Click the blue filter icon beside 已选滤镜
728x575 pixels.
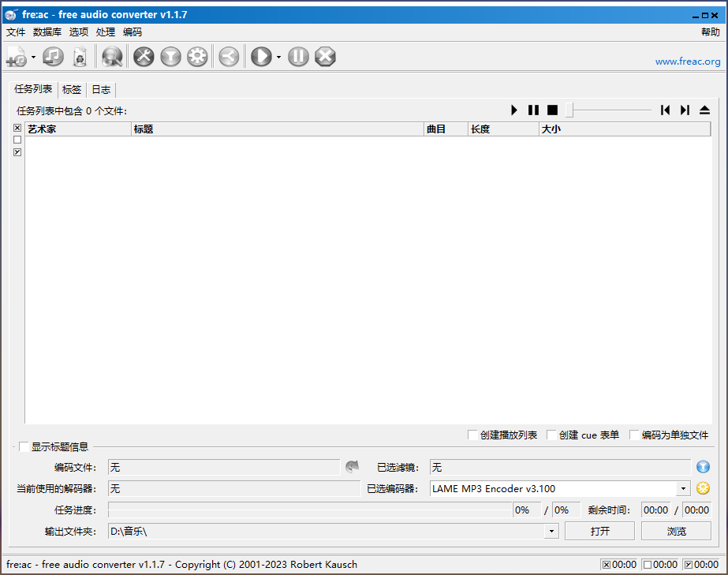[x=702, y=467]
